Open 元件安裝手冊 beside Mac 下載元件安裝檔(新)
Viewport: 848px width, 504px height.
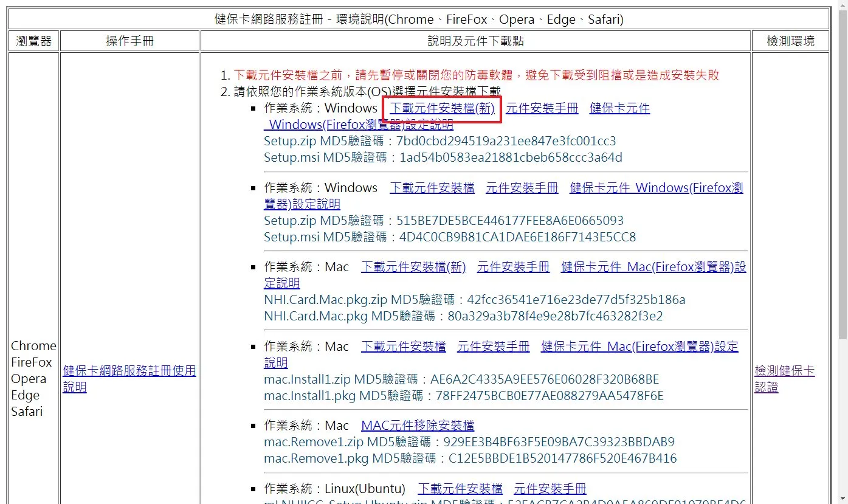[x=513, y=267]
